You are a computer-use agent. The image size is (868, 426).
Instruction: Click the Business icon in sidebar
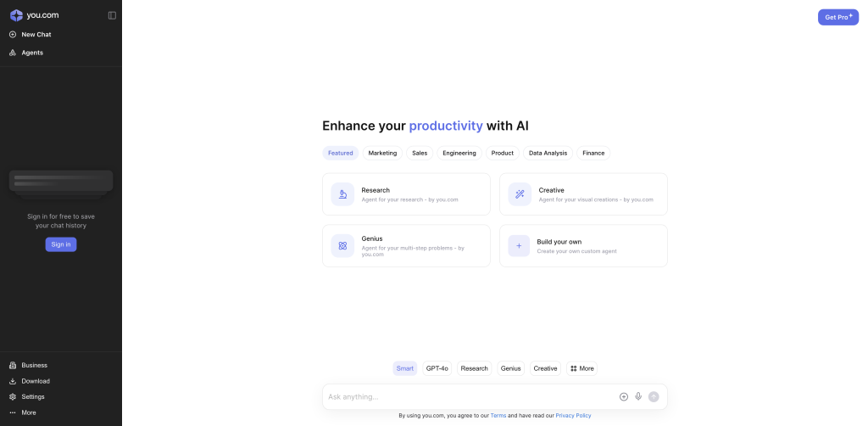pyautogui.click(x=13, y=365)
